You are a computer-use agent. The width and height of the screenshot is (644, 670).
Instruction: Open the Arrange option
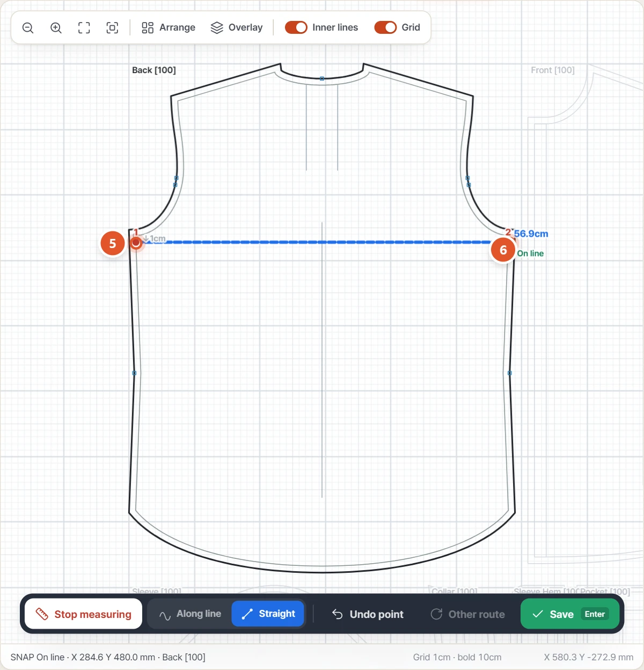pyautogui.click(x=169, y=27)
